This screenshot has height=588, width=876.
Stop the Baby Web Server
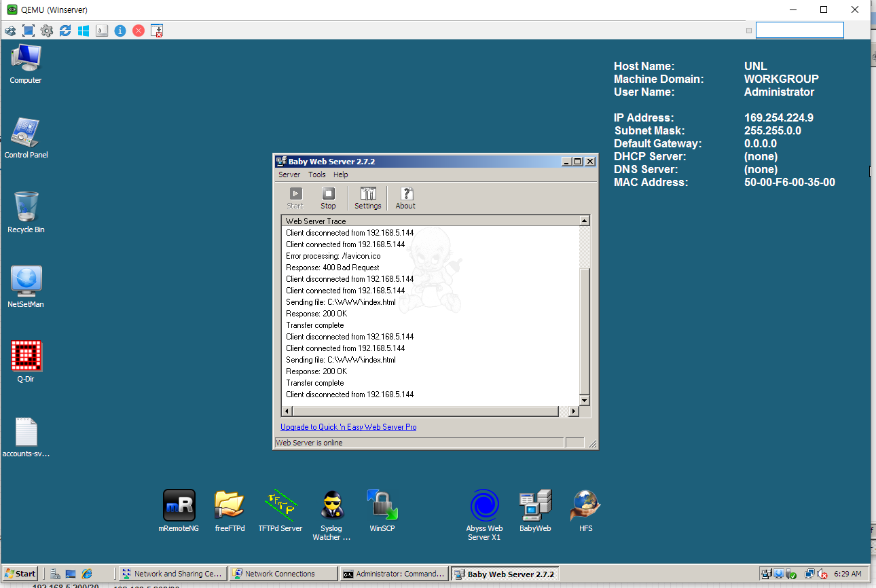328,198
